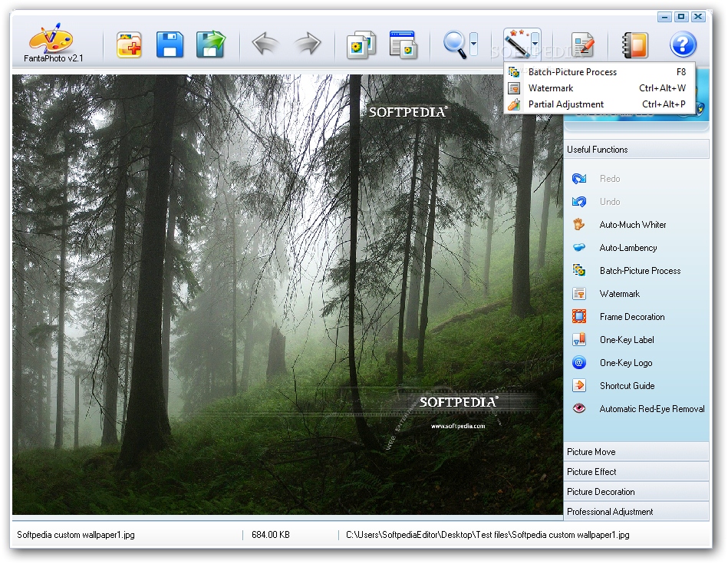
Task: Click Undo text in Useful Functions
Action: coord(610,202)
